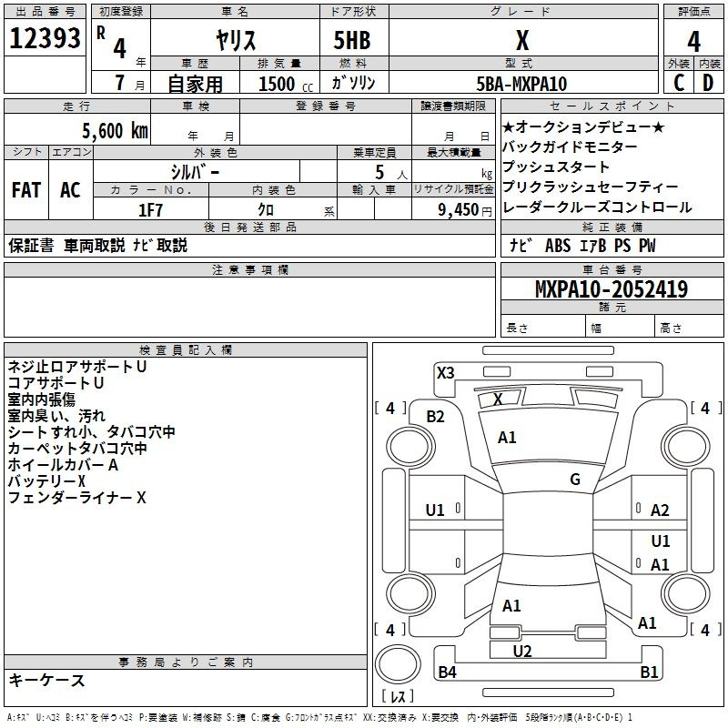
Task: Select the U2 mark on rear
Action: click(521, 651)
